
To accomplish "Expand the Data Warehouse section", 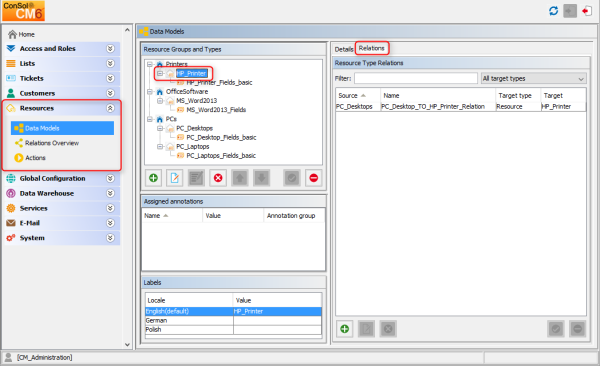I will (110, 193).
